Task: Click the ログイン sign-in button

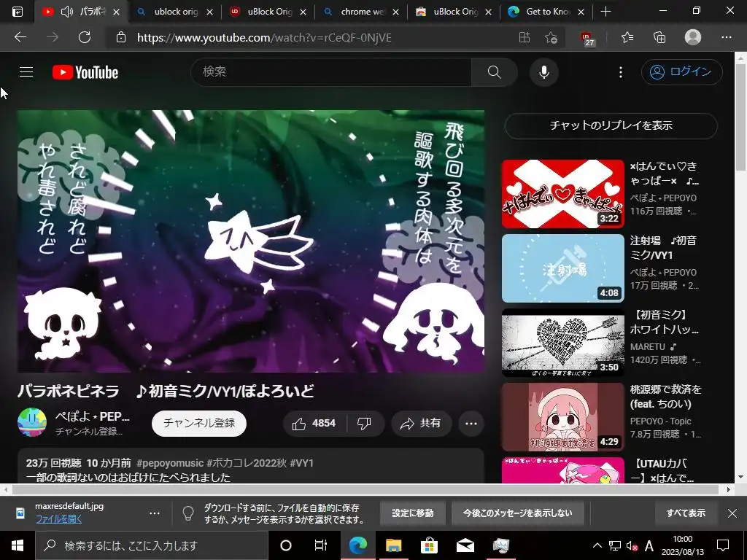Action: (x=682, y=72)
